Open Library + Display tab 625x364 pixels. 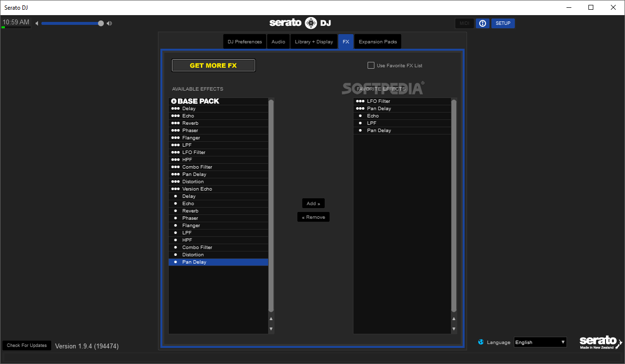[314, 41]
